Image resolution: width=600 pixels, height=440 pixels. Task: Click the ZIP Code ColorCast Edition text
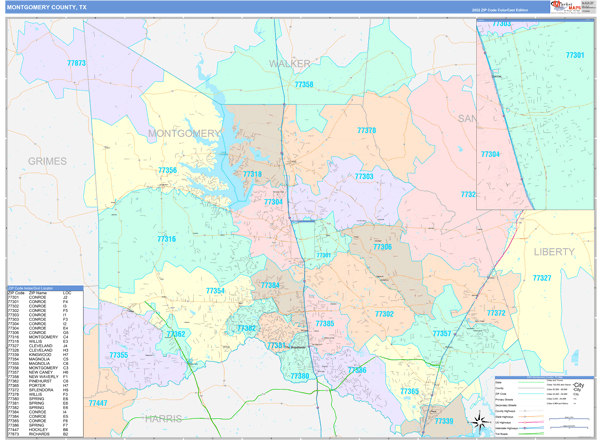coord(507,10)
